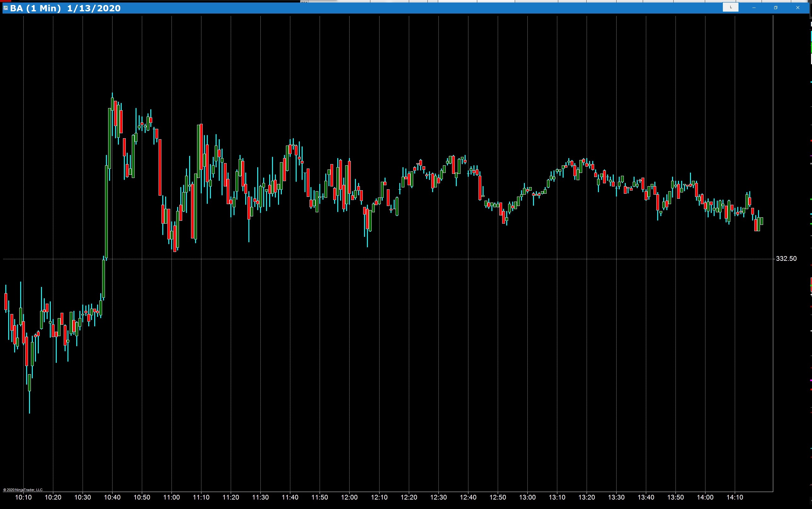Viewport: 812px width, 509px height.
Task: Click the BA (1 Min) 1/13/2020 title text
Action: (65, 8)
